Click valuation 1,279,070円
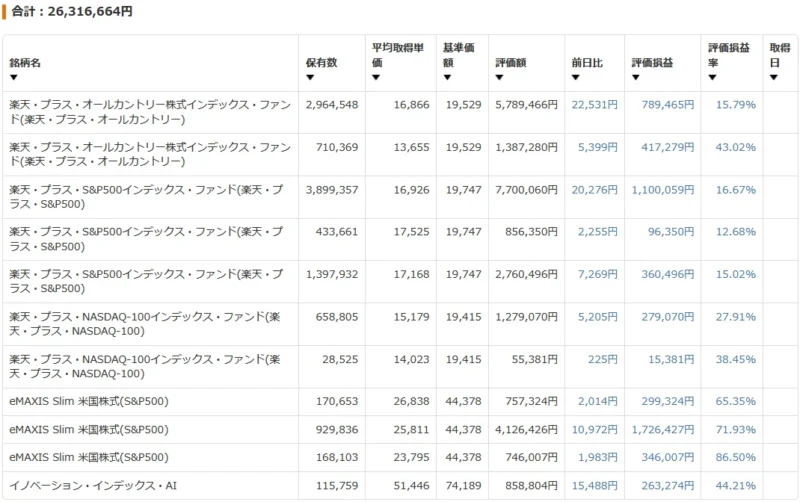The height and width of the screenshot is (502, 800). pos(526,317)
